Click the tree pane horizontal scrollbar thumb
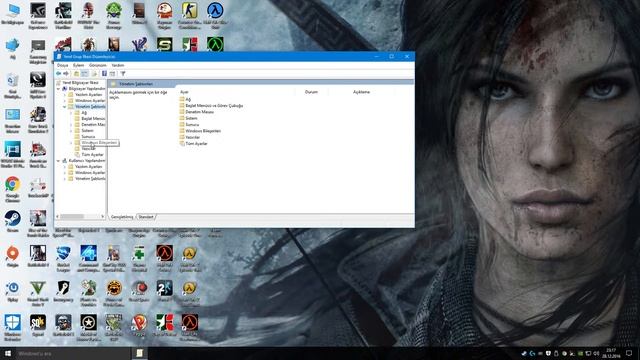The width and height of the screenshot is (640, 360). tap(72, 216)
